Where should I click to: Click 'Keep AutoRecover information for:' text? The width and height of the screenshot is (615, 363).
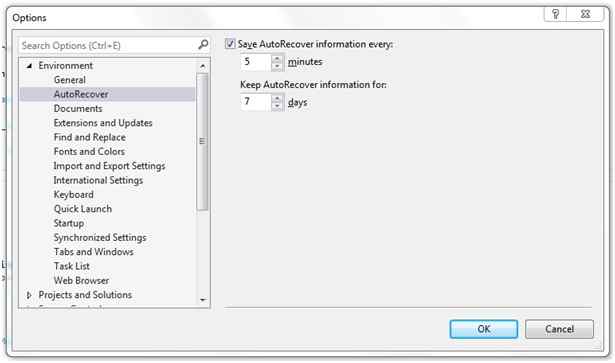[313, 85]
